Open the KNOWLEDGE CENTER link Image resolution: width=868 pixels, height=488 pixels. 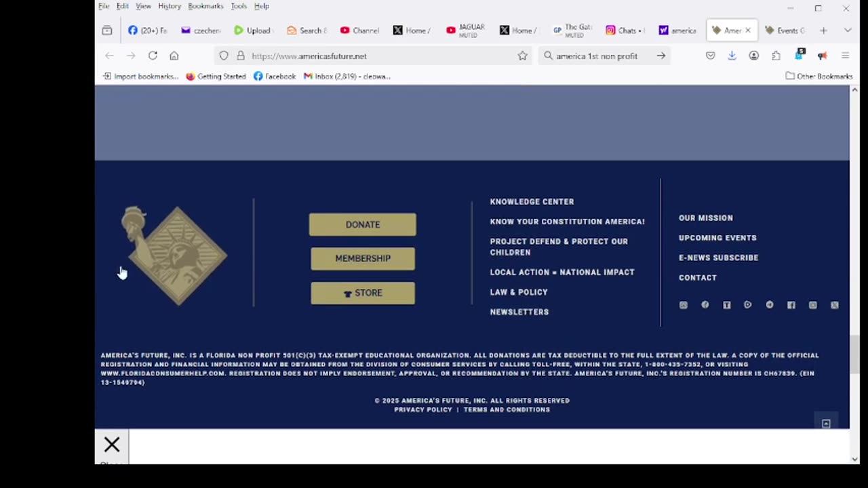[x=532, y=201]
